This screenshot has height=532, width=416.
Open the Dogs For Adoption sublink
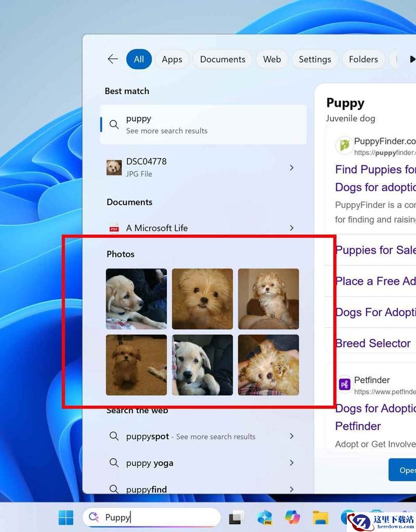(375, 312)
